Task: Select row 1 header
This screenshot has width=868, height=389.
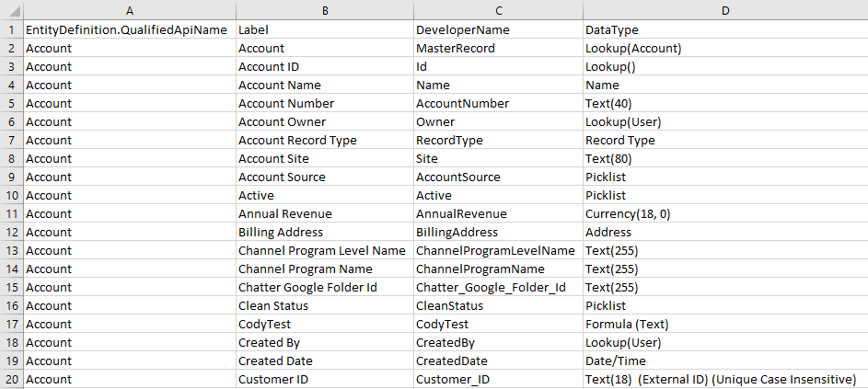Action: (x=12, y=29)
